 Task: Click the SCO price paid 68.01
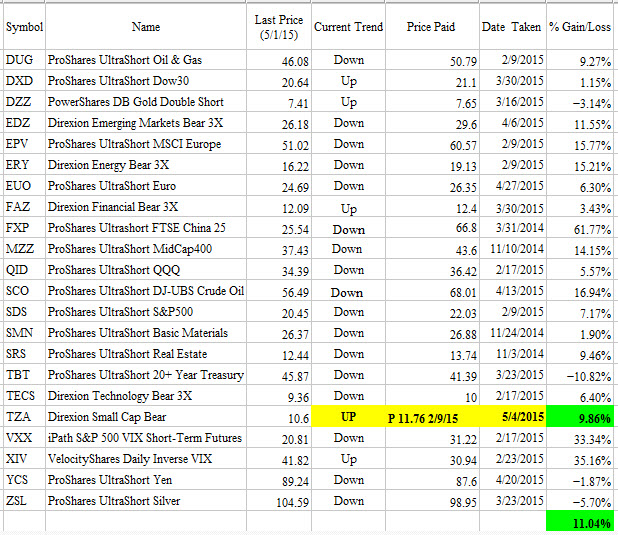[x=432, y=291]
